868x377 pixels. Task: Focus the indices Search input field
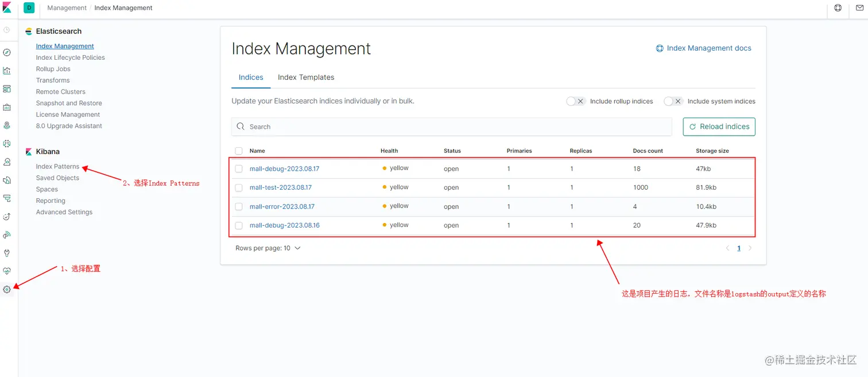(x=452, y=126)
